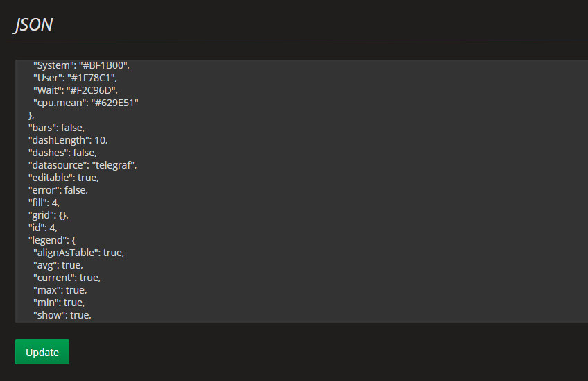588x381 pixels.
Task: Click the green Update button
Action: 42,352
